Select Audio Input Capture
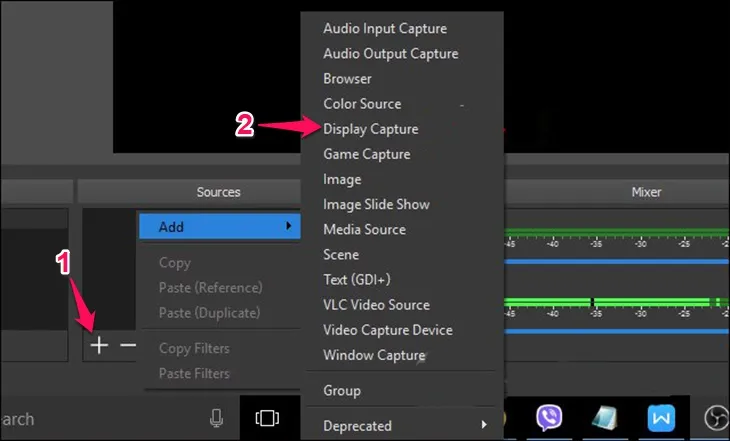The width and height of the screenshot is (730, 441). [385, 29]
